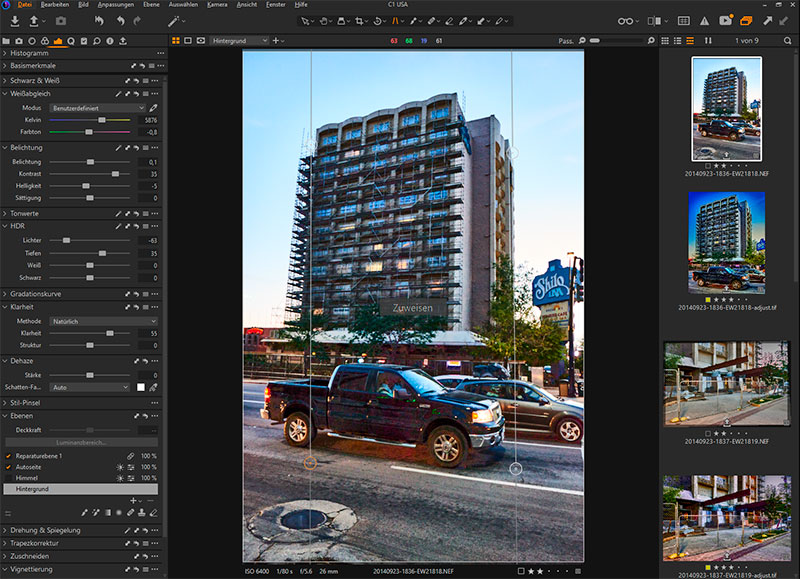
Task: Expand the Gradationskurve panel
Action: pyautogui.click(x=5, y=294)
